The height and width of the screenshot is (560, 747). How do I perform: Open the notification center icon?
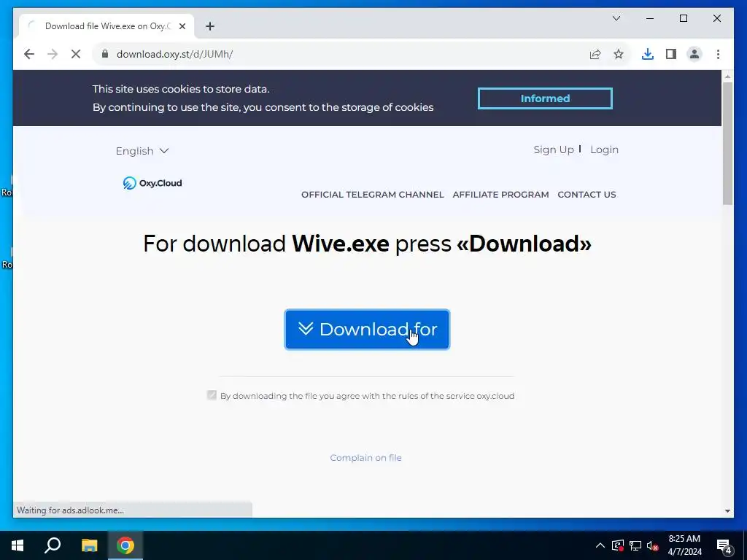click(724, 545)
